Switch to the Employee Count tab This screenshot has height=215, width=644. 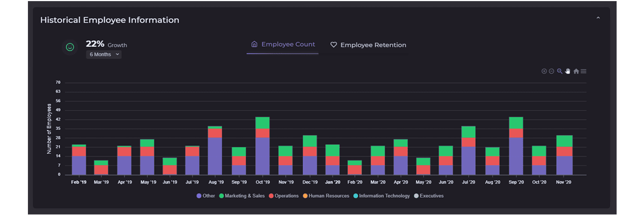coord(283,45)
